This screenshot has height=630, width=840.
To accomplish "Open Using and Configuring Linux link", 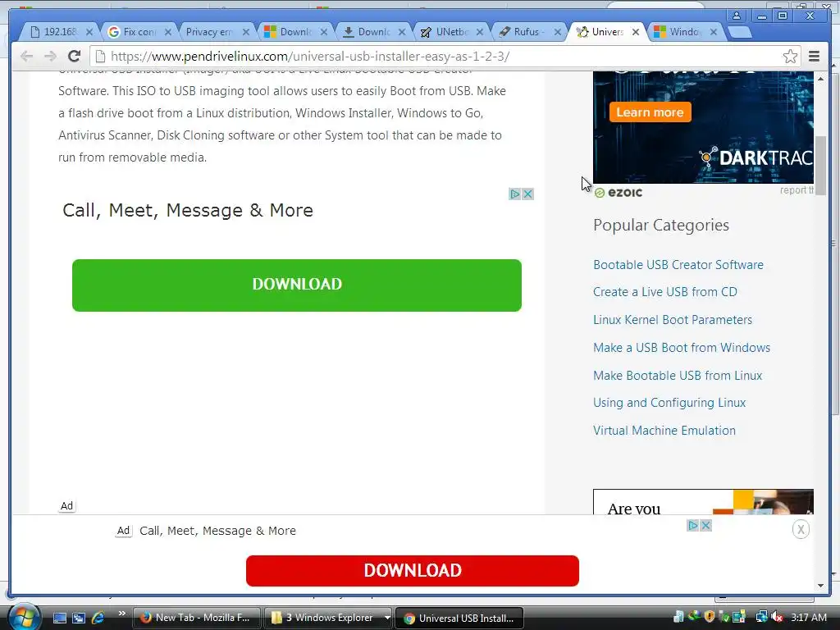I will click(669, 403).
